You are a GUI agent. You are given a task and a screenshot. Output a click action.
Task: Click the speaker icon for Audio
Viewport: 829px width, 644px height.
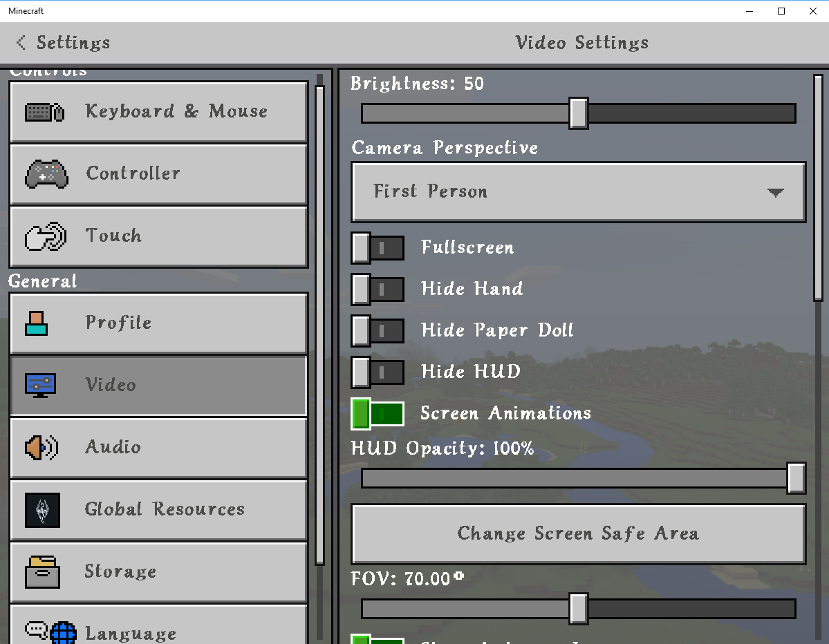[x=41, y=448]
